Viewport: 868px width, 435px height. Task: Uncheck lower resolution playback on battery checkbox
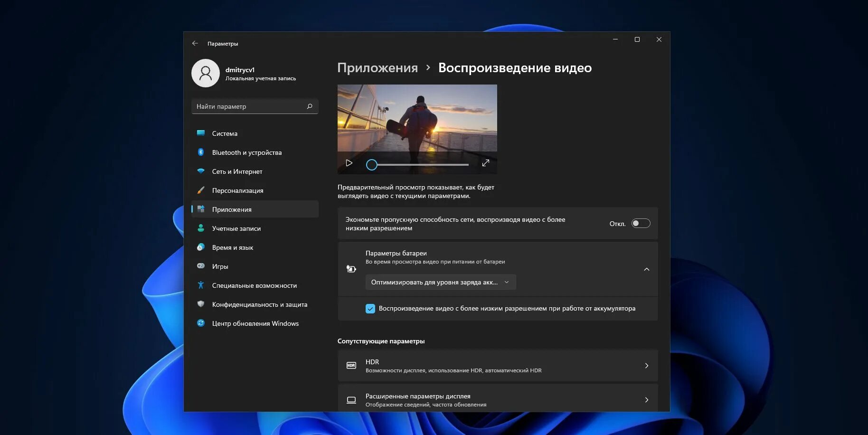370,309
